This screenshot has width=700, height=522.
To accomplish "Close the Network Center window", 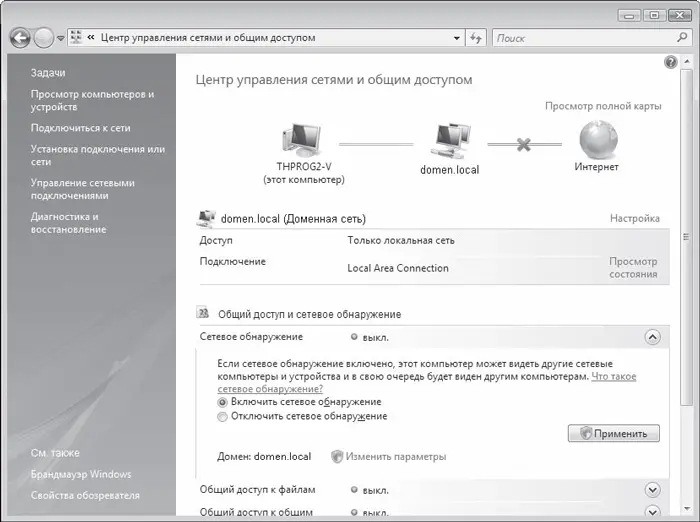I will click(x=680, y=16).
